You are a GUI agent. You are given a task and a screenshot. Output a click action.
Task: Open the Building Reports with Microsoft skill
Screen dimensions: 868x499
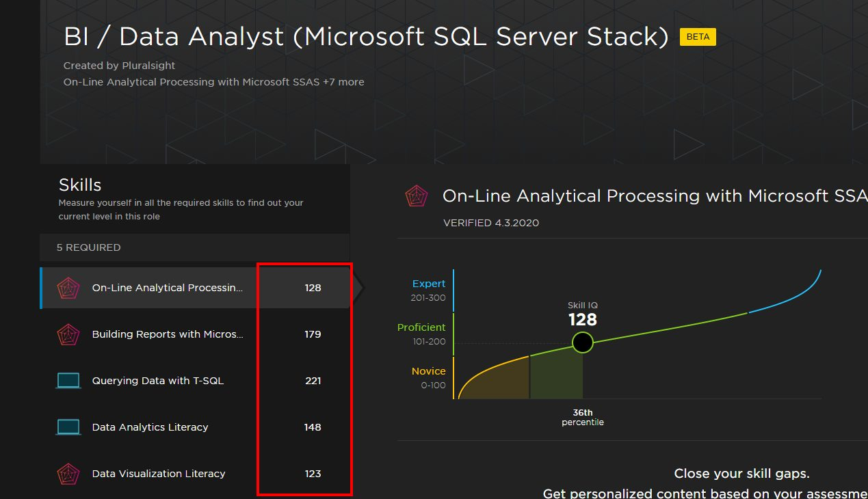tap(168, 334)
